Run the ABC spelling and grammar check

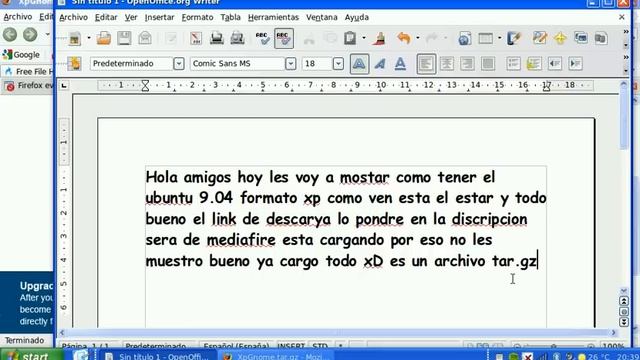pos(262,38)
